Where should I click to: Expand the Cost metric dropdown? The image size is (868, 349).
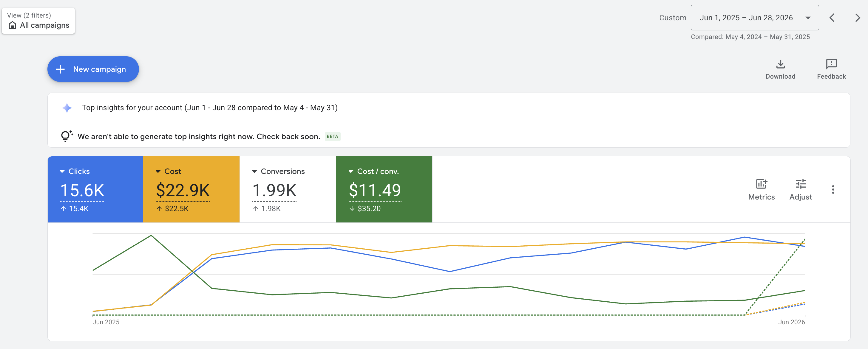[x=158, y=171]
